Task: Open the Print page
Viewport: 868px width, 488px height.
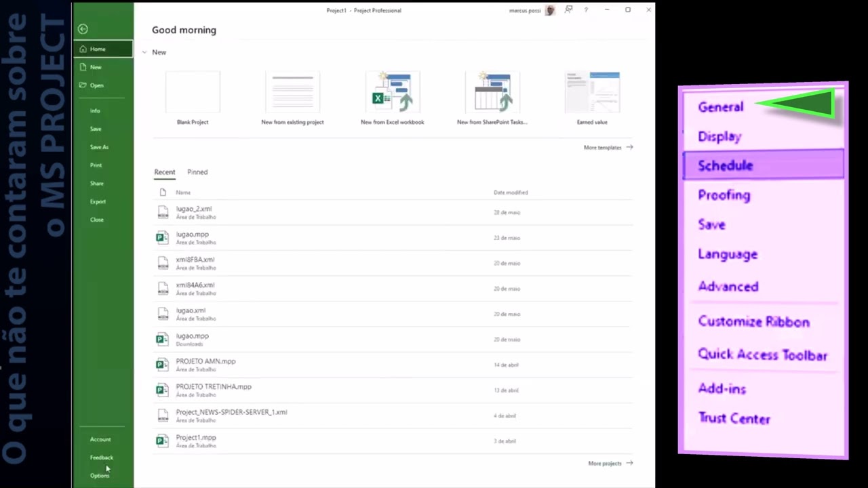Action: (x=96, y=165)
